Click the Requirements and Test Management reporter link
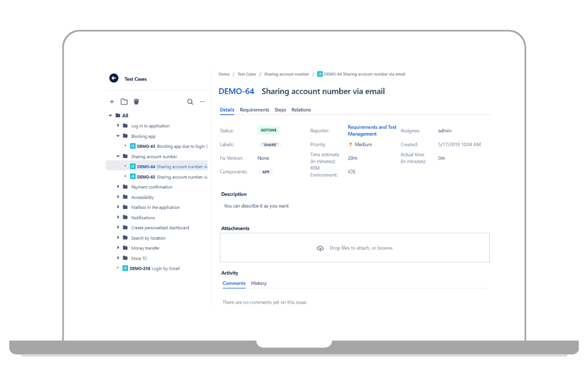The width and height of the screenshot is (588, 387). (372, 130)
